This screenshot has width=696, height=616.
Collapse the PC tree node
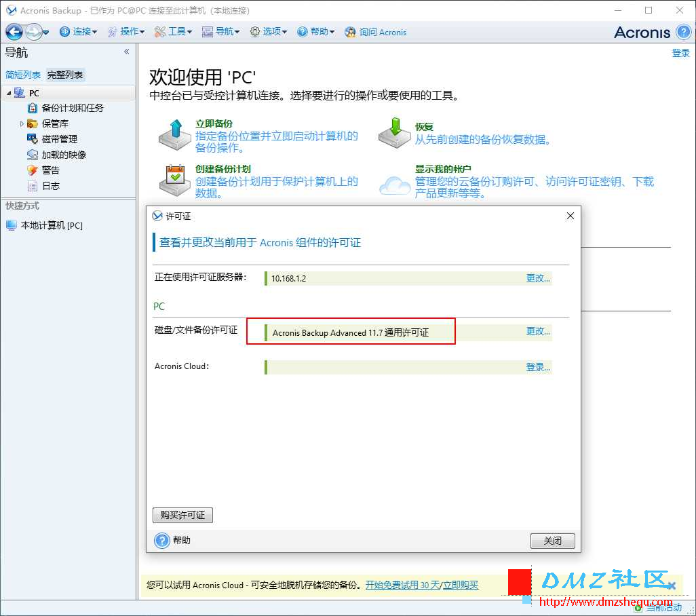pos(9,93)
